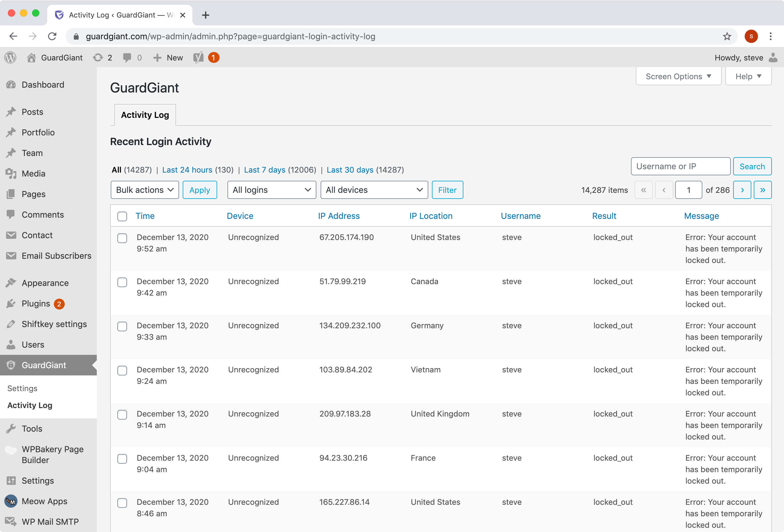
Task: Filter by Last 24 hours link
Action: point(187,170)
